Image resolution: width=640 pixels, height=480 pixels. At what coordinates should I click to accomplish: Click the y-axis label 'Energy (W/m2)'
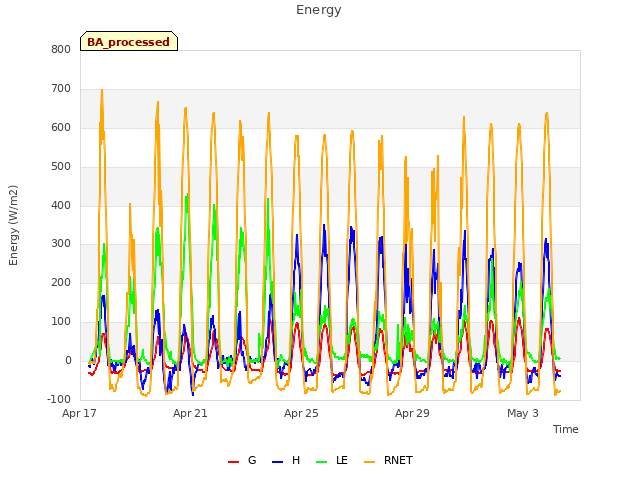click(x=13, y=225)
